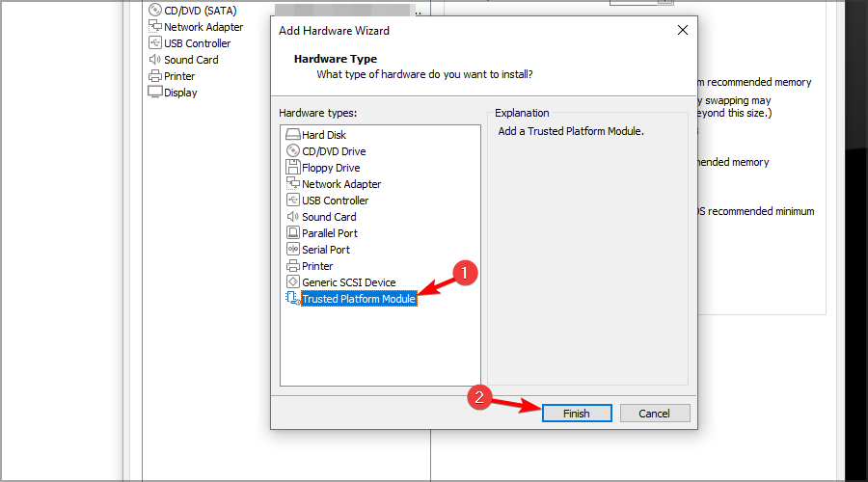Image resolution: width=868 pixels, height=482 pixels.
Task: Click the Trusted Platform Module chip icon
Action: [294, 299]
